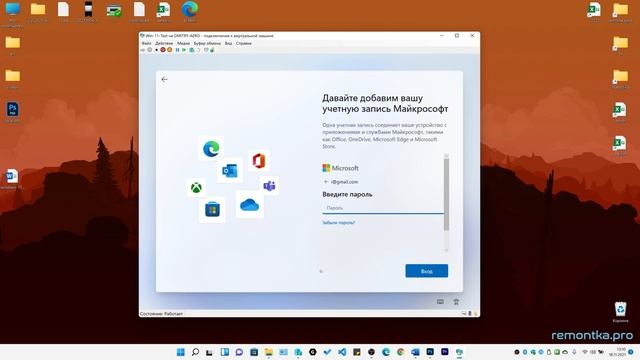
Task: Click the blue Pause toolbar icon
Action: (x=177, y=50)
